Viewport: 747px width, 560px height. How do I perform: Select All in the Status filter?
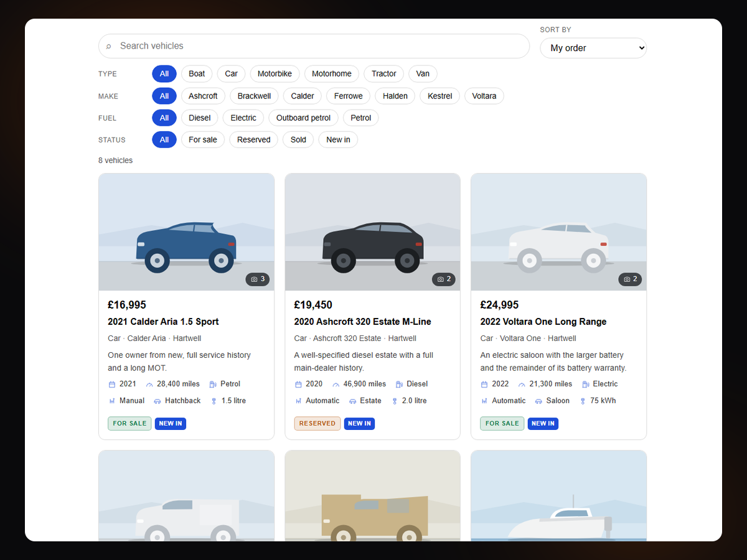pyautogui.click(x=164, y=139)
